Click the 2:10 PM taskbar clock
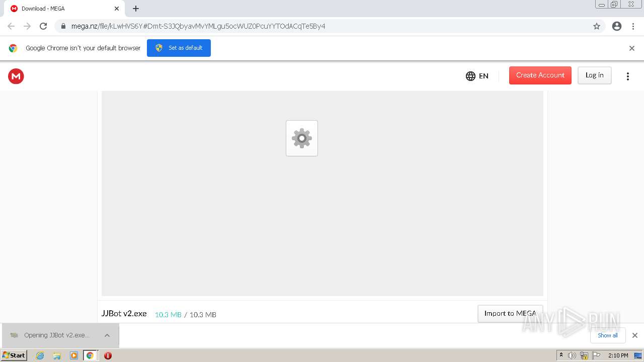 tap(618, 355)
